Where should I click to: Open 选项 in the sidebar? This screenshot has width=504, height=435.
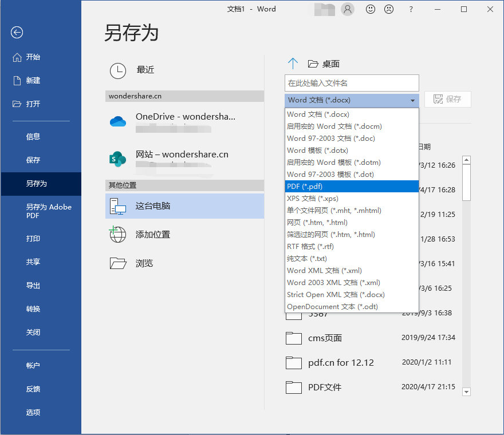41,413
